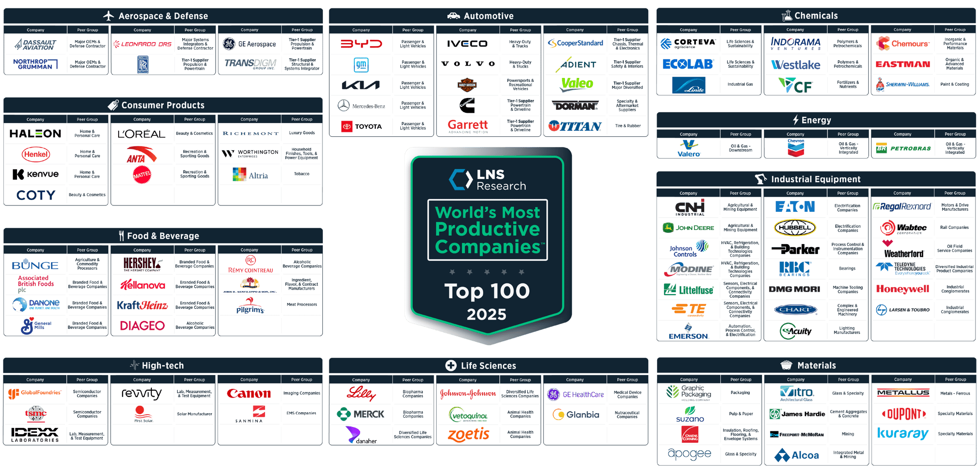The height and width of the screenshot is (474, 980).
Task: Select the Harley-Davidson shield logo
Action: tap(468, 84)
